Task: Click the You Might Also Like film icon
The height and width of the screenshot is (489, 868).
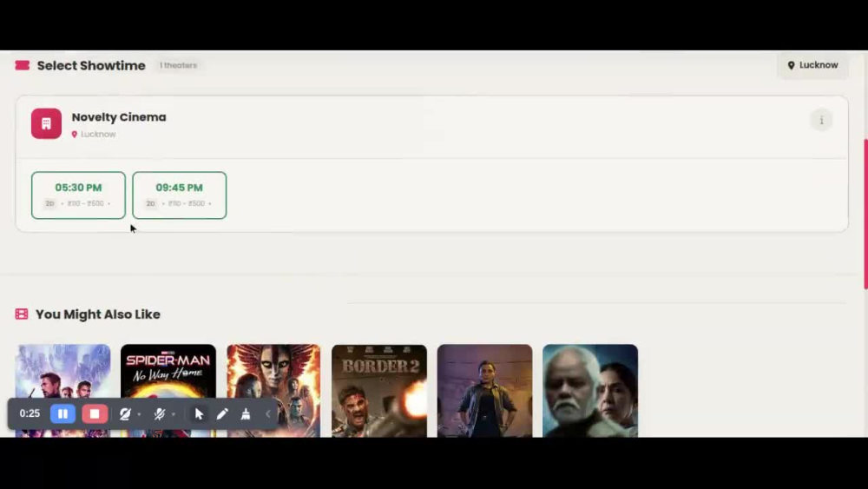Action: (22, 314)
